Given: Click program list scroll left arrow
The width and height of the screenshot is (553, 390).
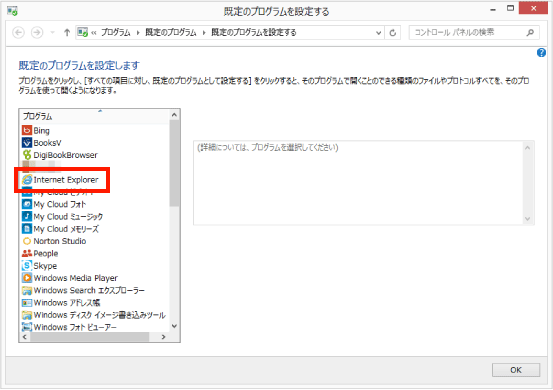Looking at the screenshot, I should pyautogui.click(x=25, y=337).
